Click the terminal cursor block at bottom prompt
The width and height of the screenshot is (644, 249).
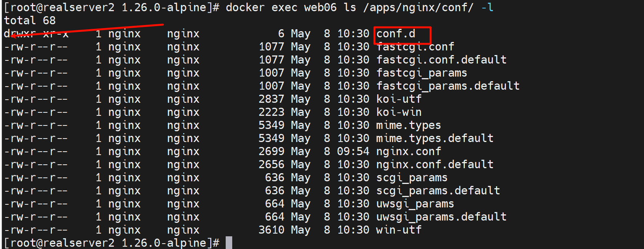pos(229,243)
